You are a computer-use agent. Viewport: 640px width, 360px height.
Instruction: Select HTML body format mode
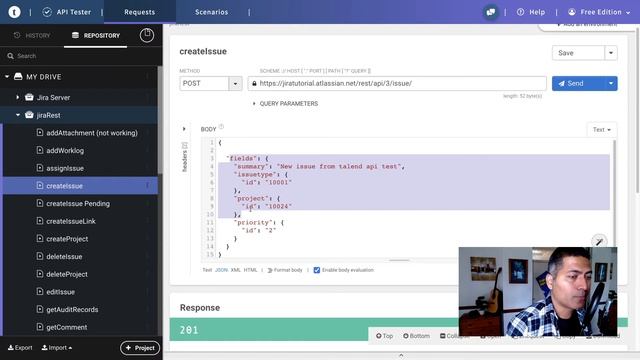[x=251, y=270]
